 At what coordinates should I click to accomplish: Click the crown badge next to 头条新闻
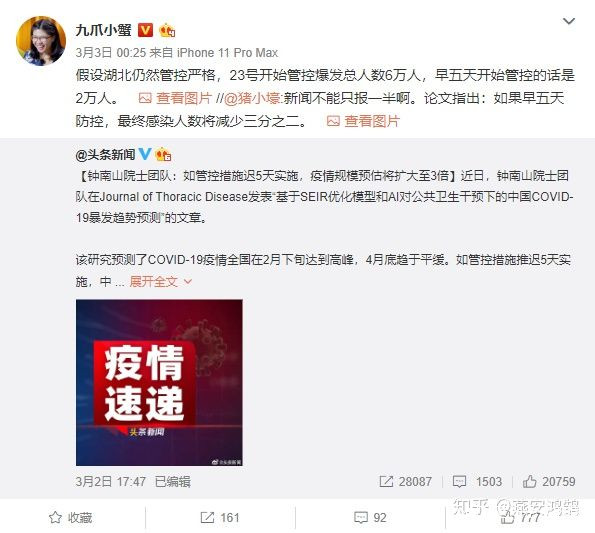coord(163,154)
